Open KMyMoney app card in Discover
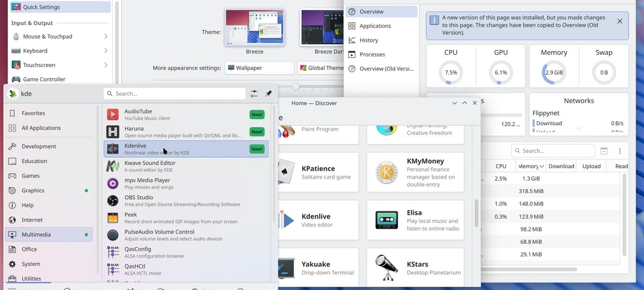 pyautogui.click(x=415, y=172)
